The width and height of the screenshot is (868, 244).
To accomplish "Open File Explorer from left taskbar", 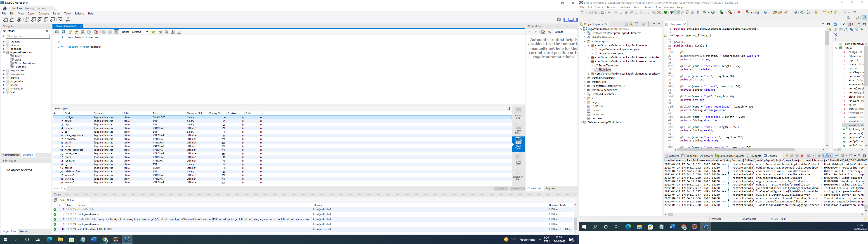I will [x=60, y=240].
